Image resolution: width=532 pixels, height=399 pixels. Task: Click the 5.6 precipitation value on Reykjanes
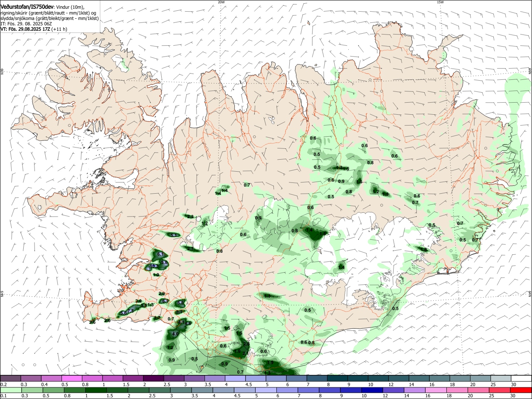[x=123, y=313]
